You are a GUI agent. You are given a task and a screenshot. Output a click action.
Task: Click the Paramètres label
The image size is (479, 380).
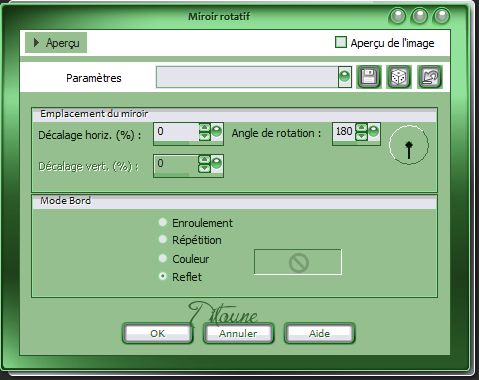[x=94, y=78]
